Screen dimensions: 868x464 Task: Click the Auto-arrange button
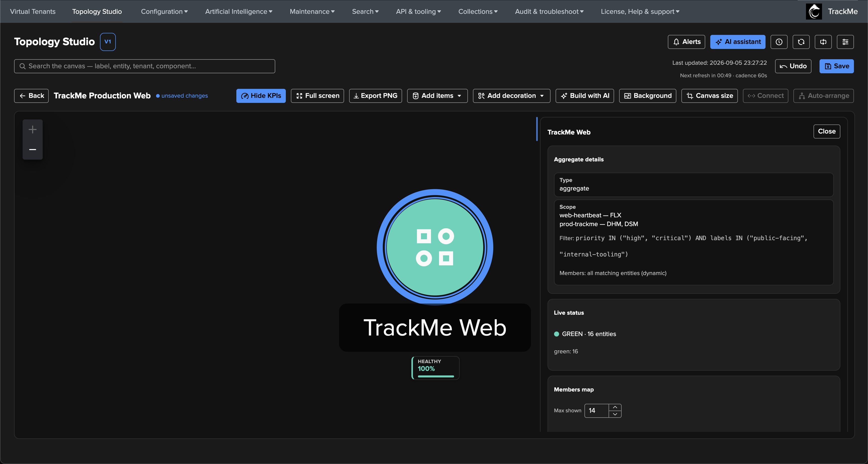[x=823, y=96]
